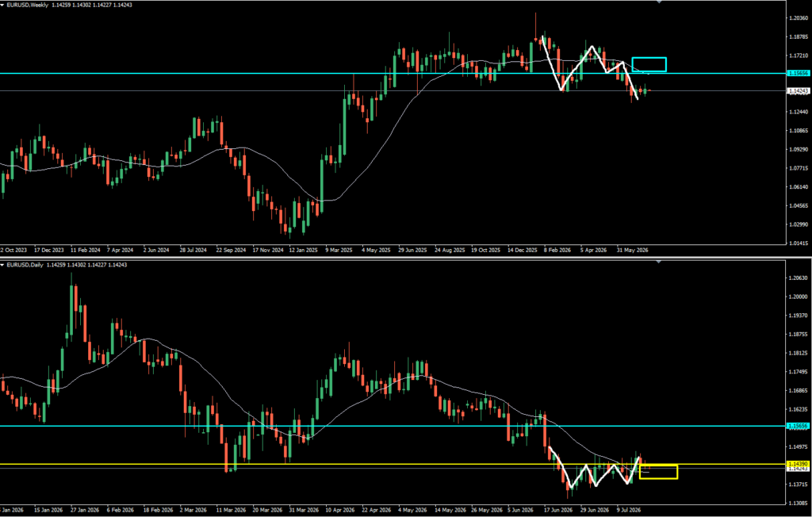Click the 31 May 2026 date label
The image size is (812, 517).
tap(630, 250)
